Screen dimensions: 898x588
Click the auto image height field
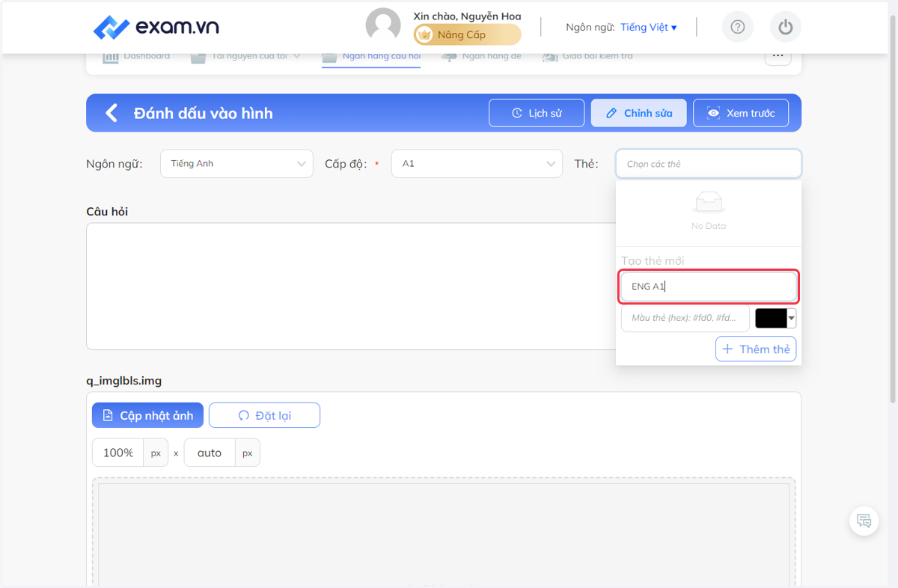(x=210, y=453)
